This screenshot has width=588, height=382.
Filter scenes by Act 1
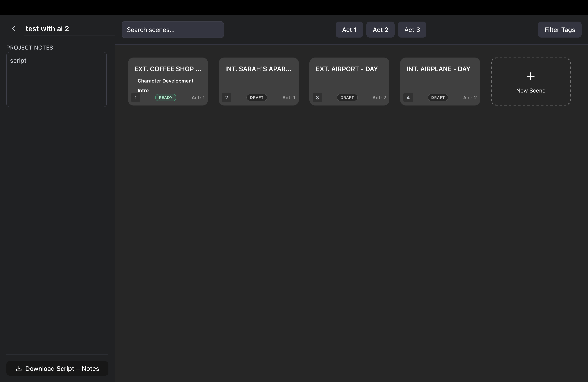tap(349, 30)
